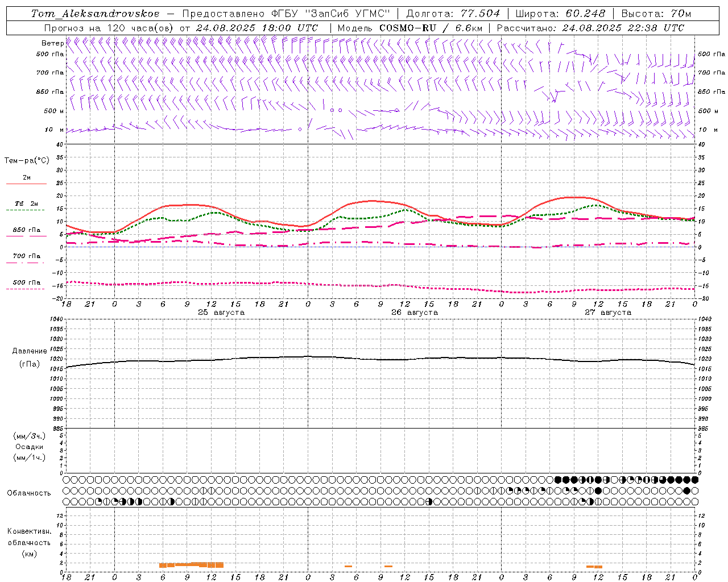Screen dimensions: 728x582
Task: Click the (гПа) pressure unit label
Action: tap(30, 364)
